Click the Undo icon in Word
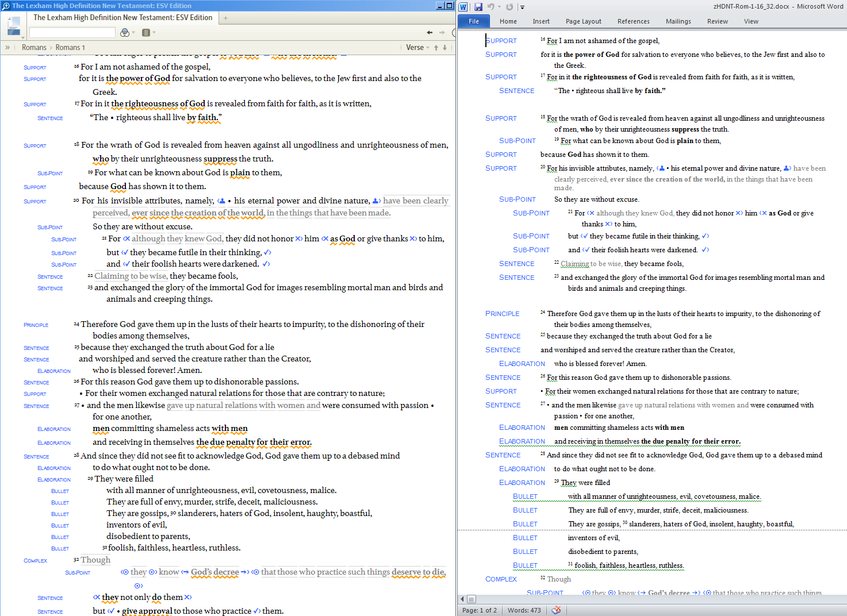 pos(490,7)
